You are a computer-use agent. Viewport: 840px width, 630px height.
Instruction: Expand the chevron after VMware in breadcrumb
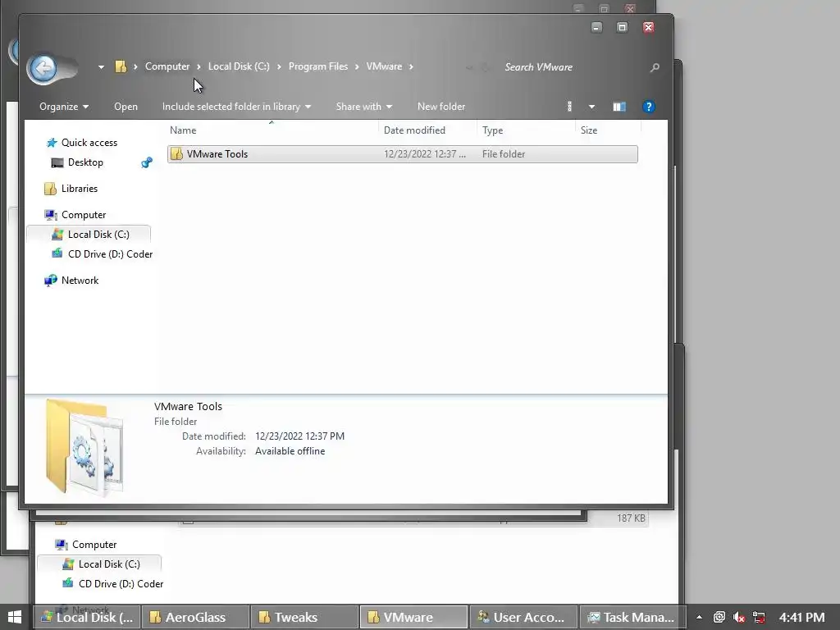(412, 67)
